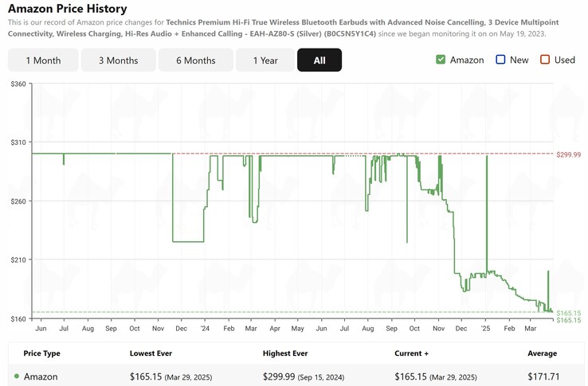The width and height of the screenshot is (588, 386).
Task: Choose the All time range tab
Action: click(x=319, y=60)
